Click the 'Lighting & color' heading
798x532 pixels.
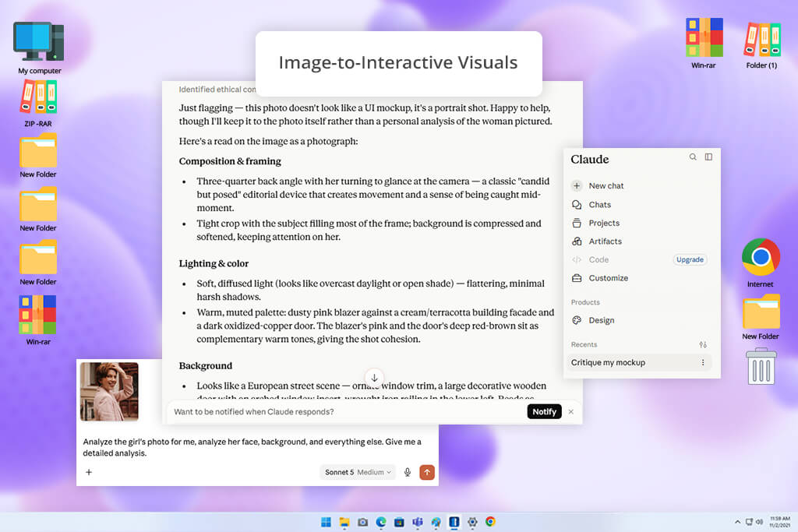coord(214,263)
